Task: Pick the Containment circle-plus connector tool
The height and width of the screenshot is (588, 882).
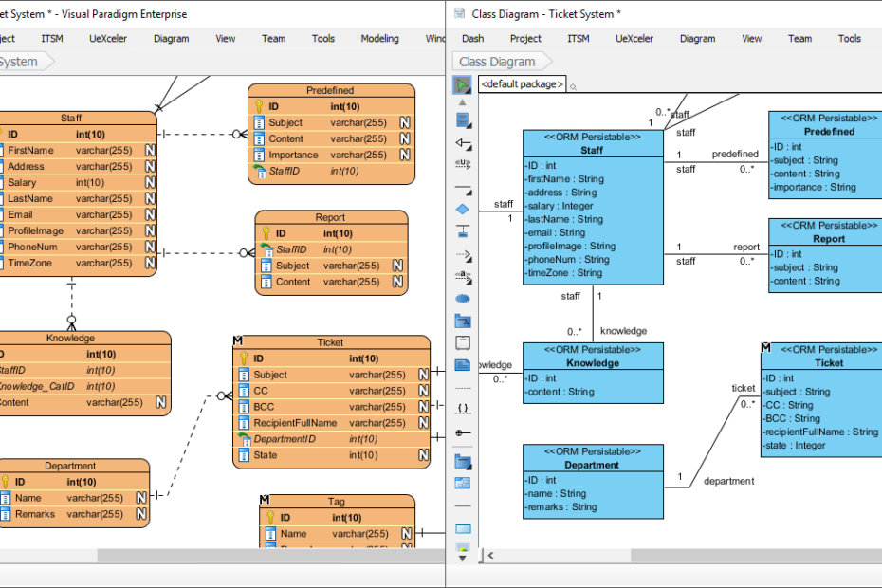Action: pyautogui.click(x=462, y=432)
